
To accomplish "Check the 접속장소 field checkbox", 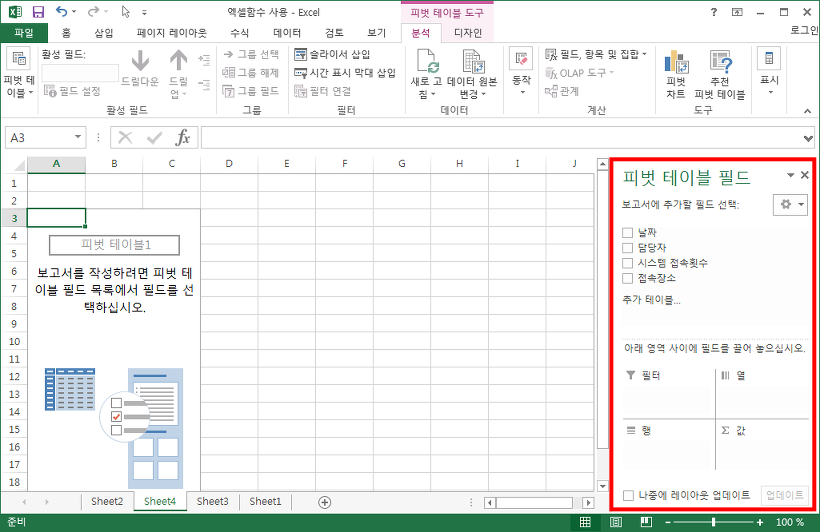I will [628, 278].
